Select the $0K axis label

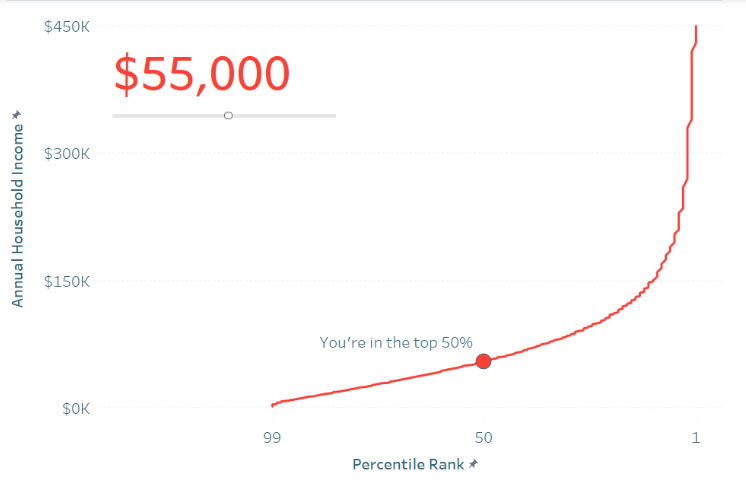[x=76, y=409]
